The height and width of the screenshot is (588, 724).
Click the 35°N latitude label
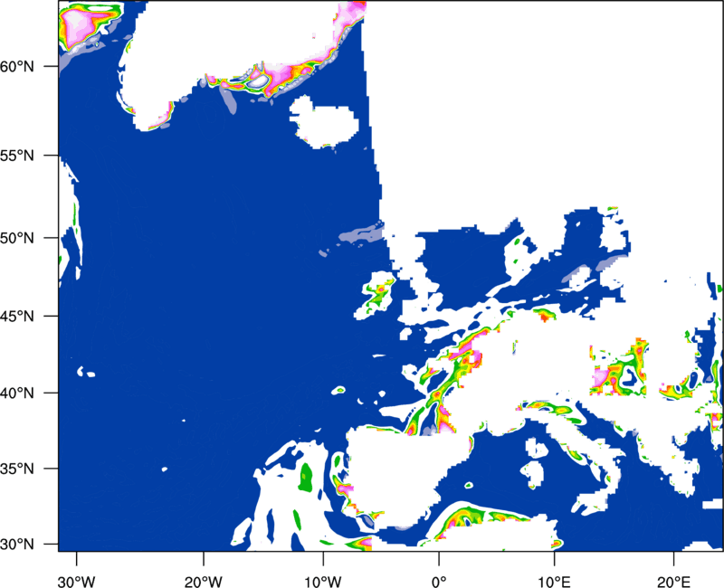(x=17, y=469)
